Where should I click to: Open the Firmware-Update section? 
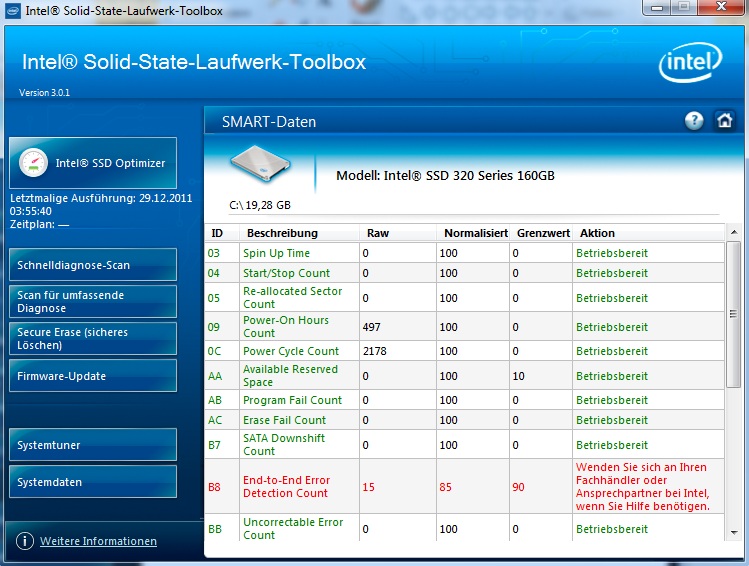(x=93, y=376)
